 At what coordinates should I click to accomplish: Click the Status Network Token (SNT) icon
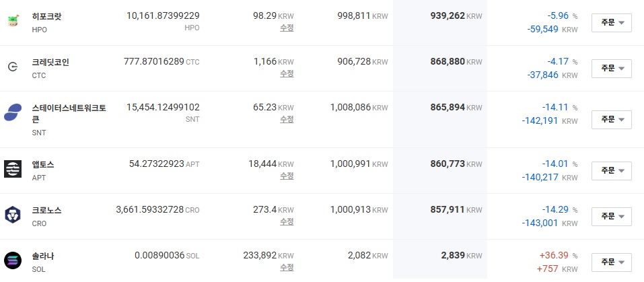pos(13,112)
